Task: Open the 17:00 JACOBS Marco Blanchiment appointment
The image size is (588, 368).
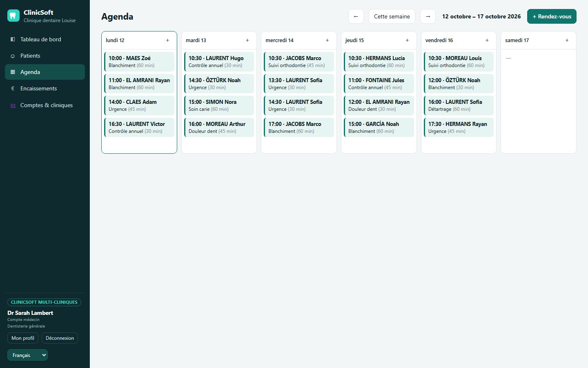Action: tap(299, 128)
